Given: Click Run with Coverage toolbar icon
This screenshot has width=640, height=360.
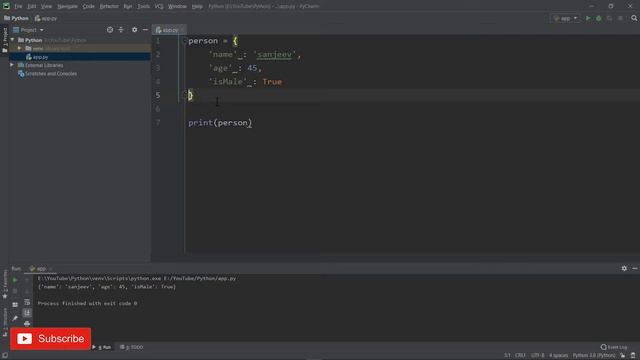Looking at the screenshot, I should tap(609, 18).
